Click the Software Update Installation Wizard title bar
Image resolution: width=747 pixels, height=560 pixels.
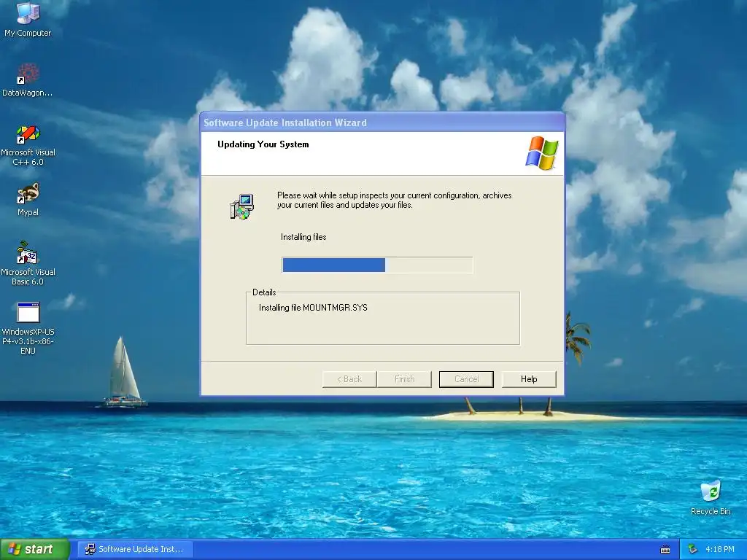[382, 122]
